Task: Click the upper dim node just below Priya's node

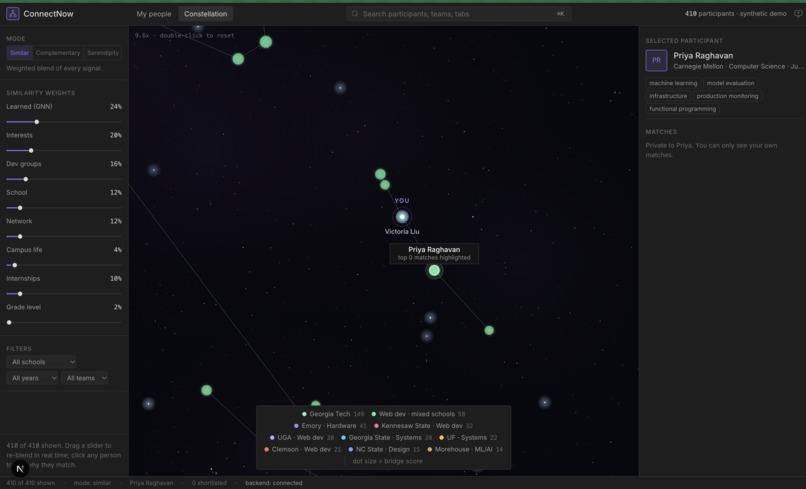Action: pos(430,318)
